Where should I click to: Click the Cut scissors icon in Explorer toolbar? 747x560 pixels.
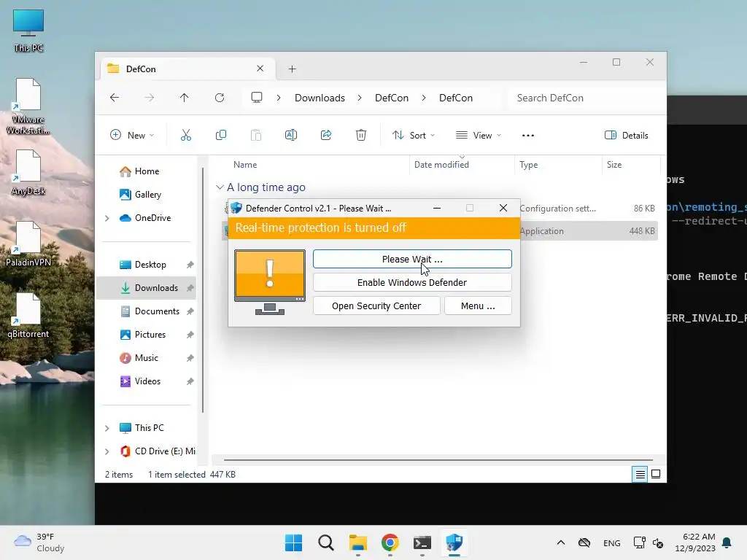coord(186,135)
